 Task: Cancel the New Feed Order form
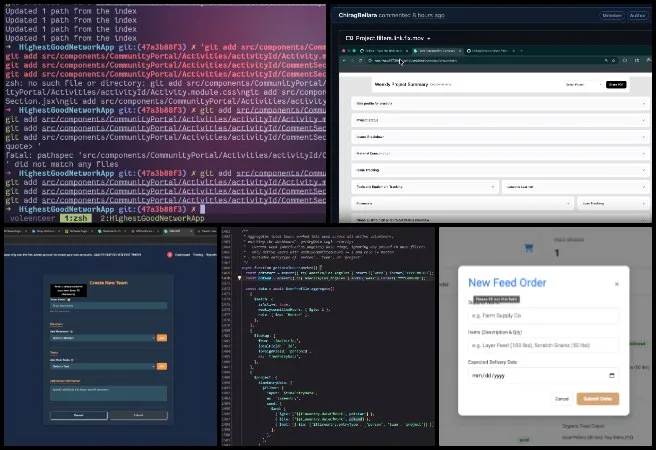click(x=561, y=398)
